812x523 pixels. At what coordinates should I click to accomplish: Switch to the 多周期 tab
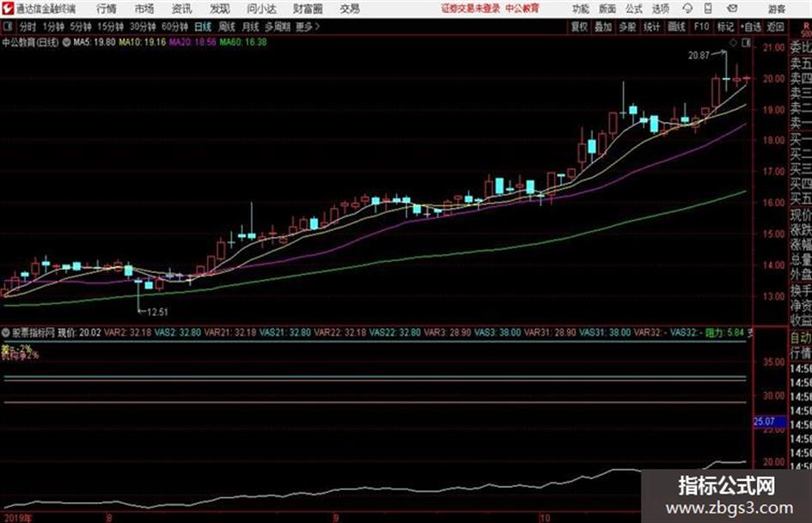[x=278, y=27]
